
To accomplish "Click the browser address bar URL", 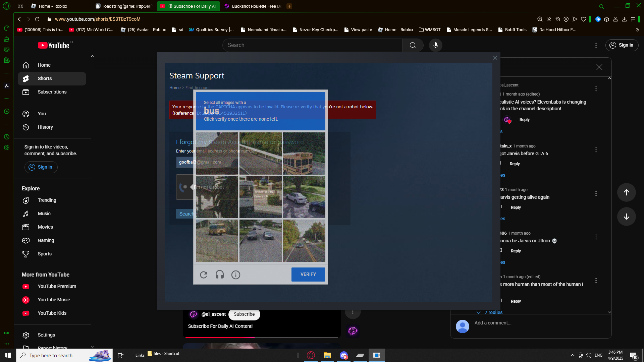I will tap(98, 19).
